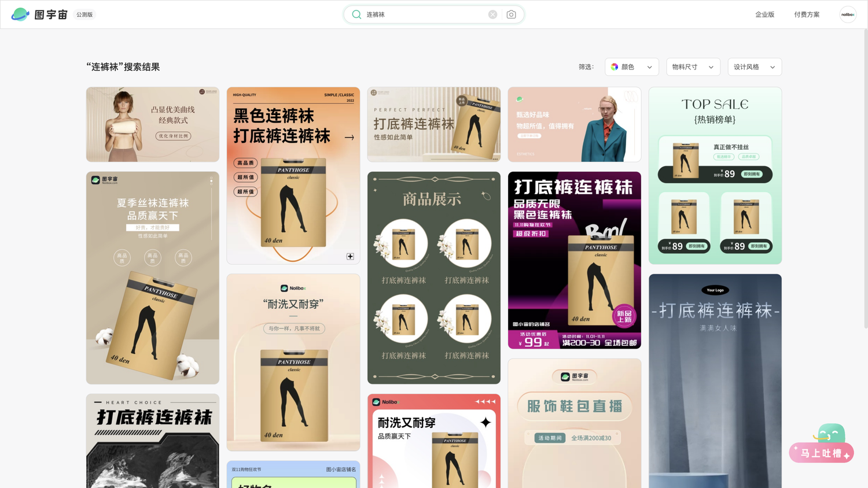The image size is (868, 488).
Task: Open image search via the camera icon
Action: [511, 14]
